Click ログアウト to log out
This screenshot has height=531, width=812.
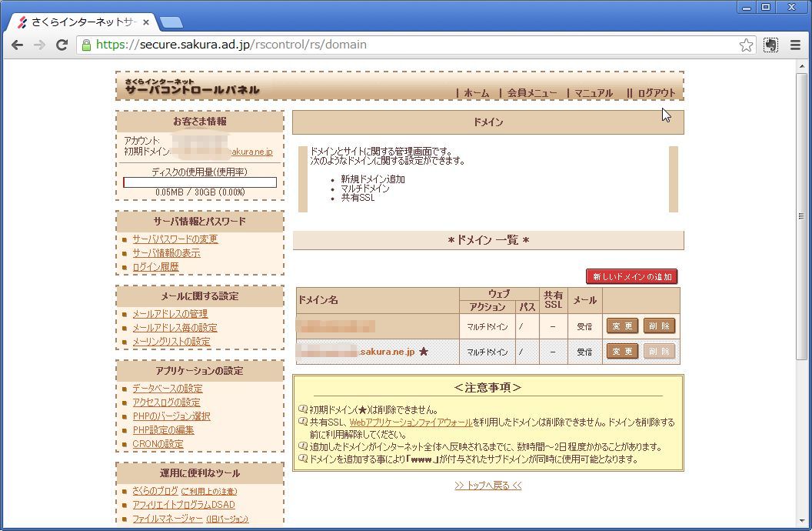[x=656, y=93]
